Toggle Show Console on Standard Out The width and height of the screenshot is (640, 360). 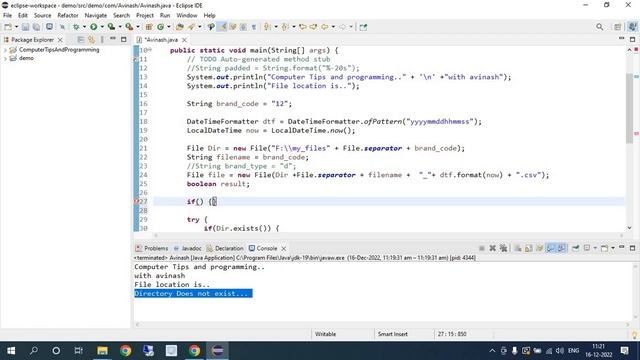pyautogui.click(x=551, y=248)
